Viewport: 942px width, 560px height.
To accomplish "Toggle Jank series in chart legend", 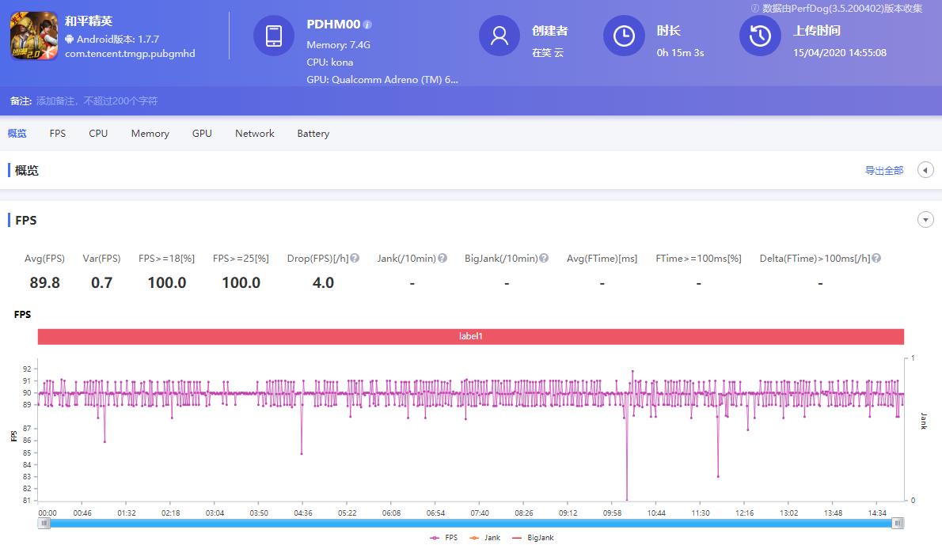I will pyautogui.click(x=484, y=538).
